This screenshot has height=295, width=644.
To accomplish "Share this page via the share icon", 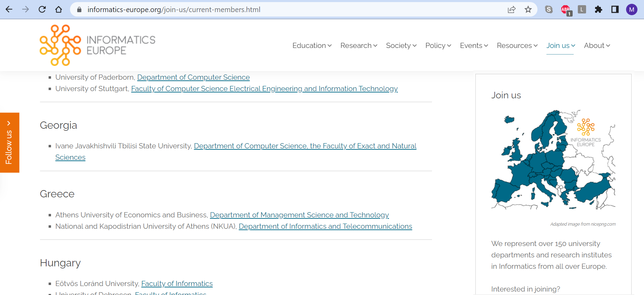I will click(x=512, y=10).
